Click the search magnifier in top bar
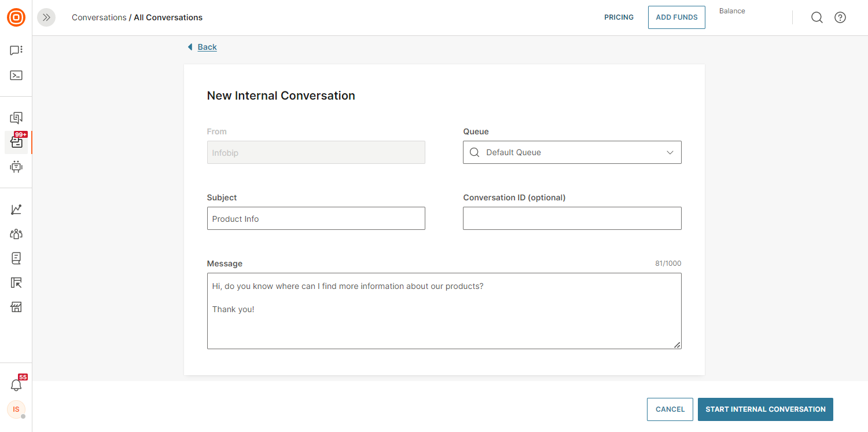Screen dimensions: 868x432 click(816, 17)
